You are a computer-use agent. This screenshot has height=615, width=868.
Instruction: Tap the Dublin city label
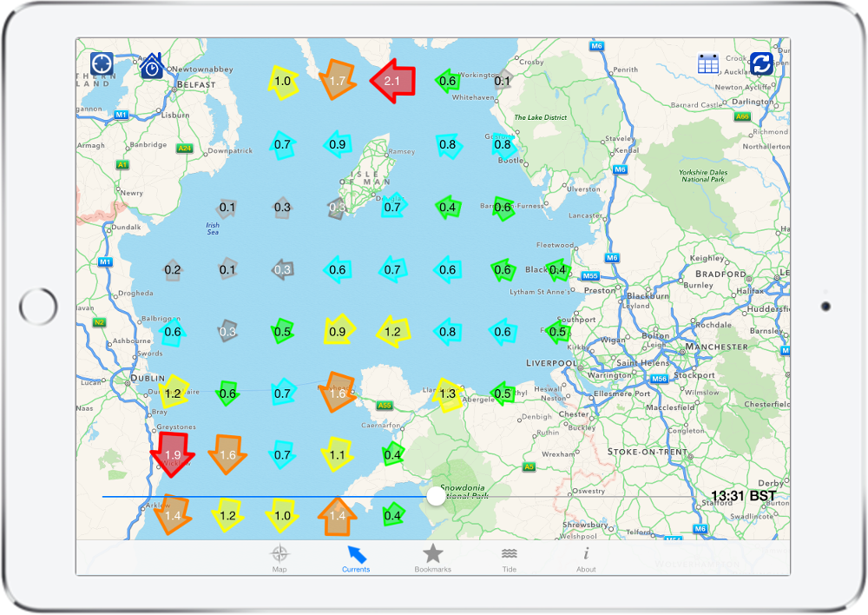(x=148, y=378)
